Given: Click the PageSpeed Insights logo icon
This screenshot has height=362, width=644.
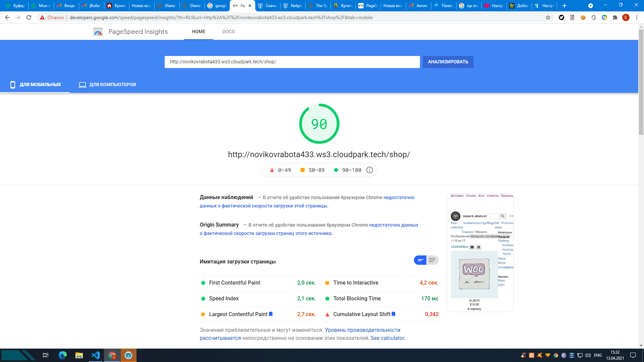Looking at the screenshot, I should point(98,32).
